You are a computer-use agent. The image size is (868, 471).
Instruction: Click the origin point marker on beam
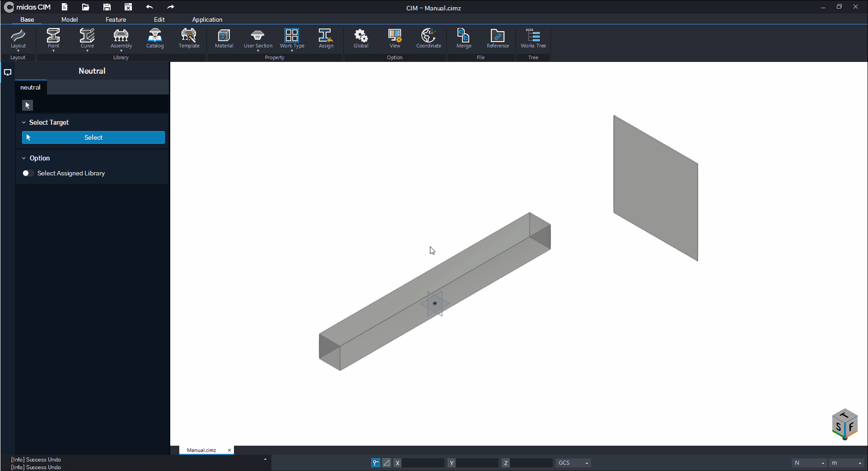[x=435, y=303]
